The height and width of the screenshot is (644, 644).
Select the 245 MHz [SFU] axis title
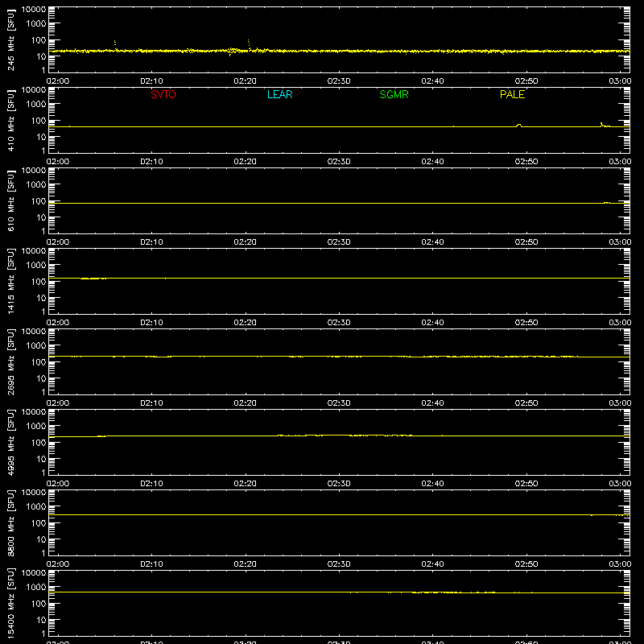tap(11, 39)
